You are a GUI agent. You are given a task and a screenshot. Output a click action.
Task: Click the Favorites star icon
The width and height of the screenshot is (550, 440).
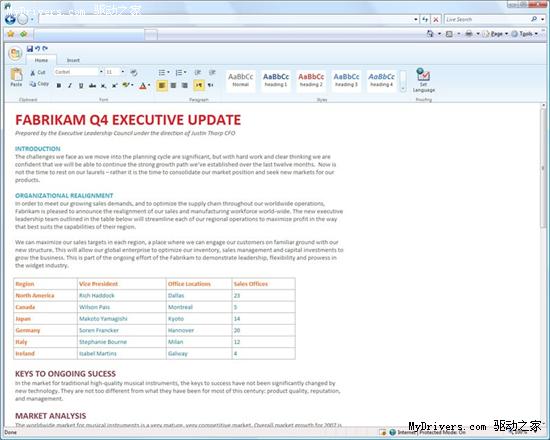click(11, 34)
